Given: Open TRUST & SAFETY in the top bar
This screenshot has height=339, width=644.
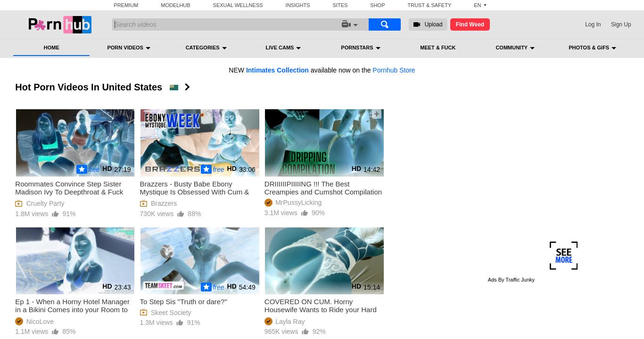Looking at the screenshot, I should tap(429, 5).
